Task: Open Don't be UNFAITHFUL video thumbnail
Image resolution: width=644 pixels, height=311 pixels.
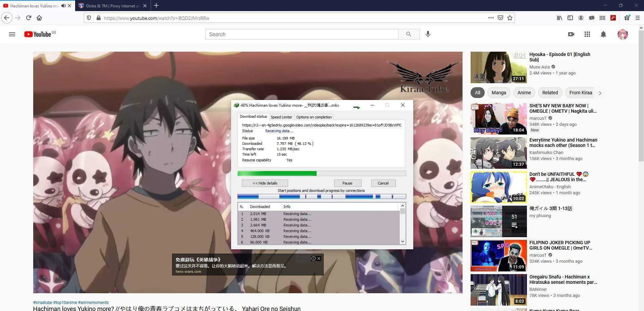Action: pos(498,187)
